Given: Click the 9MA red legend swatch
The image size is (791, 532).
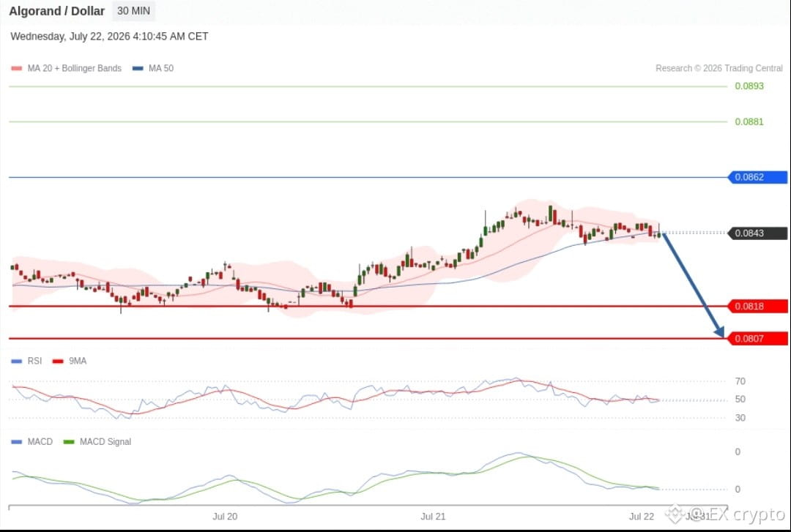Looking at the screenshot, I should [58, 361].
